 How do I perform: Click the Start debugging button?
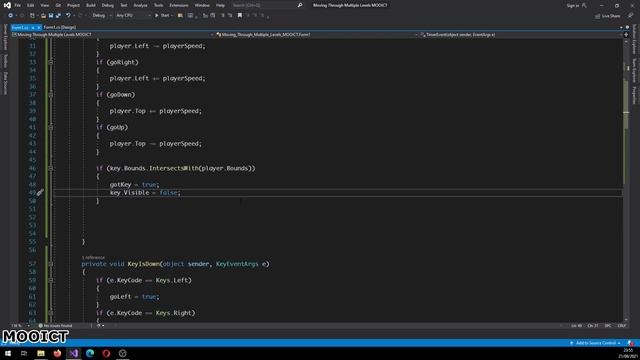(162, 16)
